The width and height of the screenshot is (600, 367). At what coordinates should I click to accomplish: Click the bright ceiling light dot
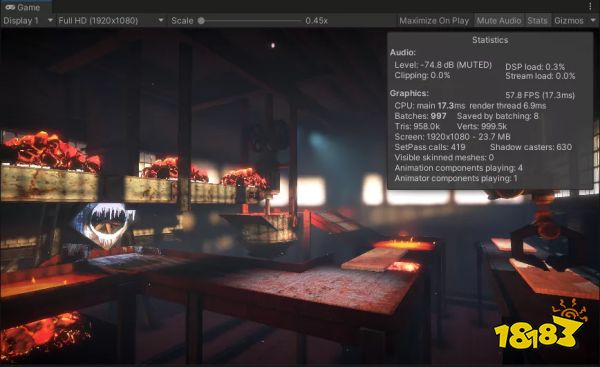[273, 45]
